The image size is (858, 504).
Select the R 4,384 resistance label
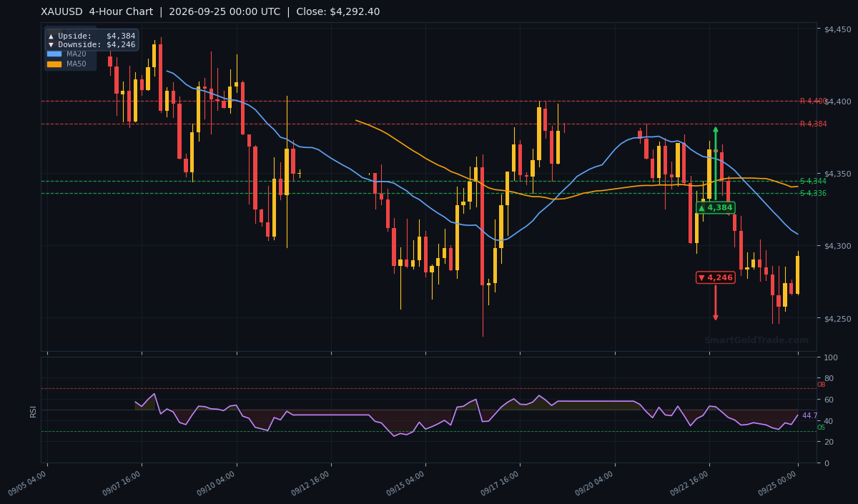point(813,124)
